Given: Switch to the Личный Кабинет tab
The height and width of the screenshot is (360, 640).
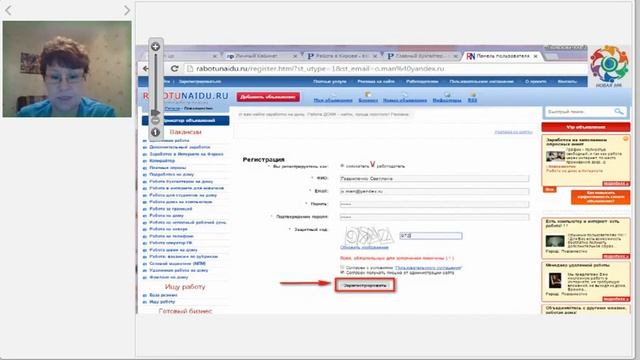Looking at the screenshot, I should click(x=261, y=56).
